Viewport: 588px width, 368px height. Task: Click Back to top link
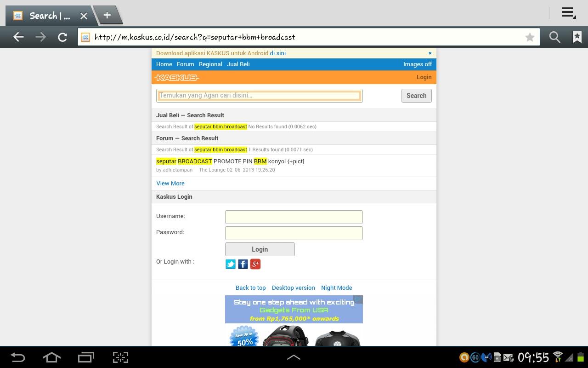tap(251, 287)
